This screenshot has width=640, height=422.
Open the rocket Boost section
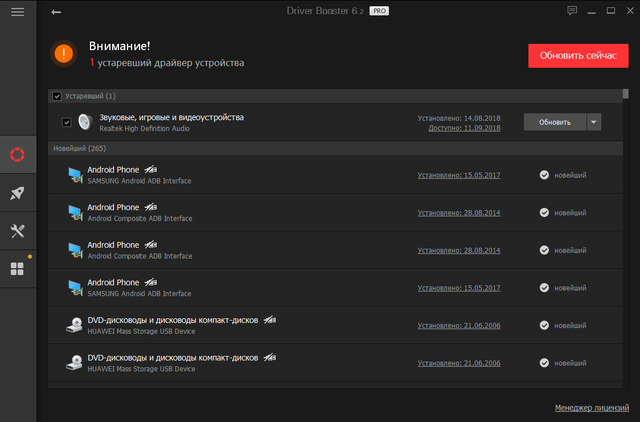pyautogui.click(x=17, y=193)
